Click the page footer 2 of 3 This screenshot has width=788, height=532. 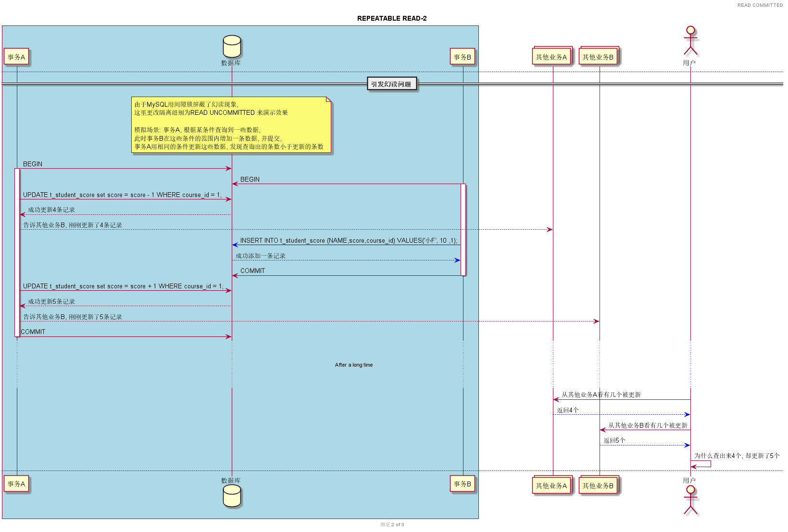click(392, 525)
